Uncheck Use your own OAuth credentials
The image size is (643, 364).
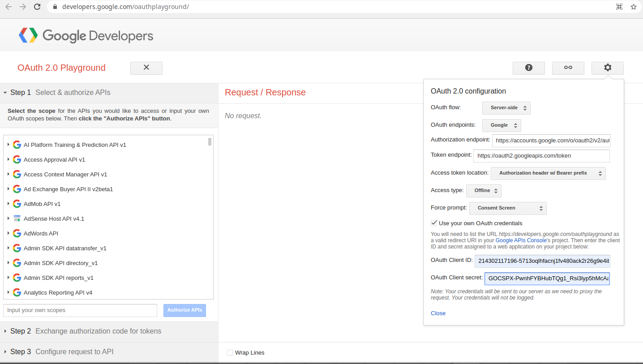(434, 223)
